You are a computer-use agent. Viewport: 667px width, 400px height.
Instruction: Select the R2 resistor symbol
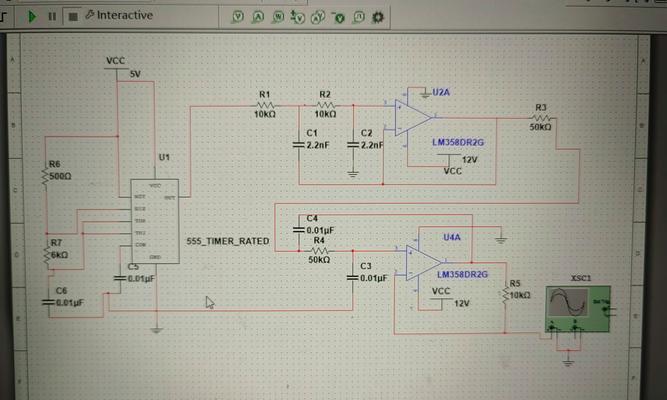325,105
